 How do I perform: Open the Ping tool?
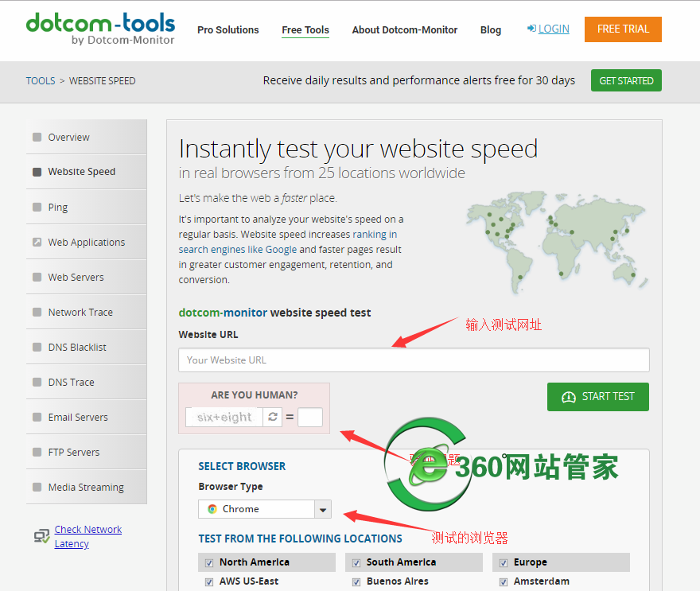(87, 207)
